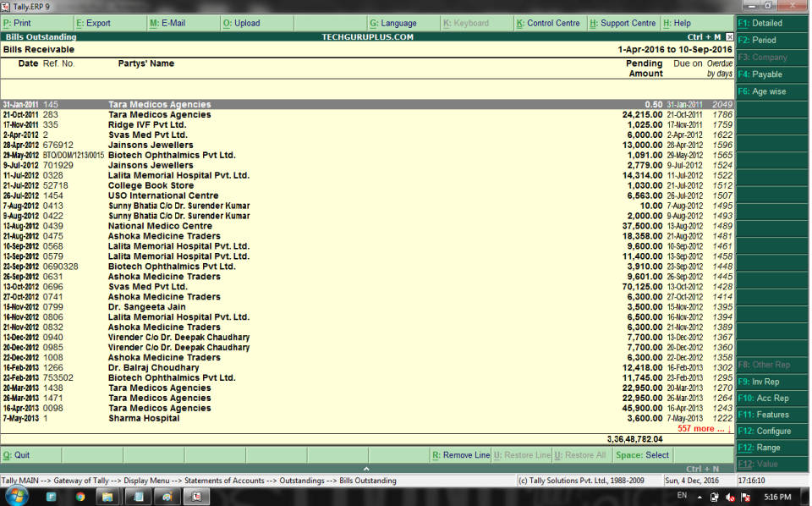Viewport: 812px width, 506px height.
Task: Open File Explorer from the taskbar
Action: tap(107, 497)
